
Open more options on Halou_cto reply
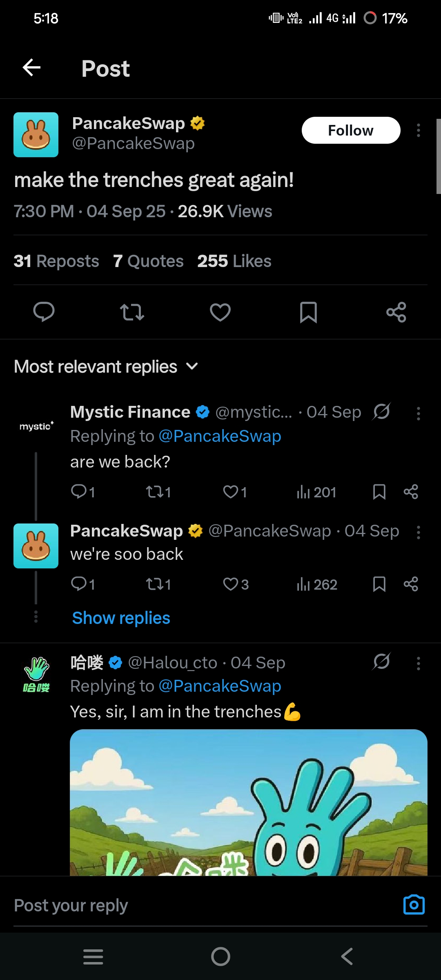pyautogui.click(x=418, y=664)
